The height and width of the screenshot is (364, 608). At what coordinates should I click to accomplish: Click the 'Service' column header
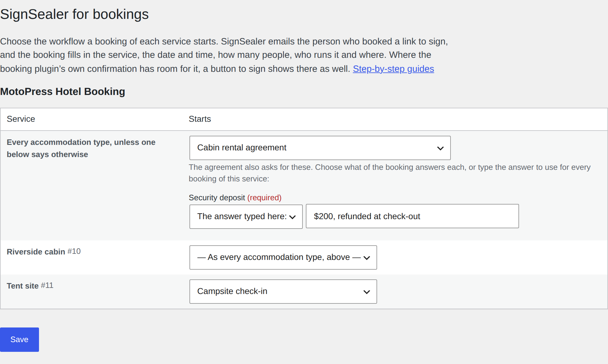21,119
